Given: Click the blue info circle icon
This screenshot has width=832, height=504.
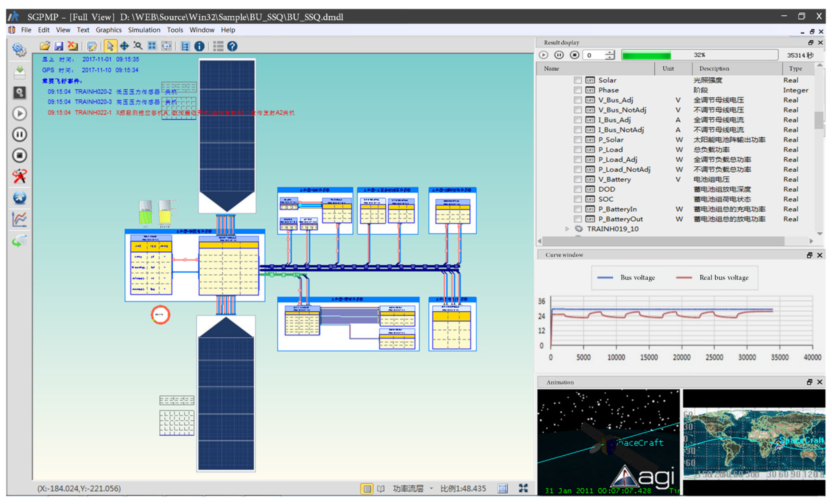Looking at the screenshot, I should point(199,46).
